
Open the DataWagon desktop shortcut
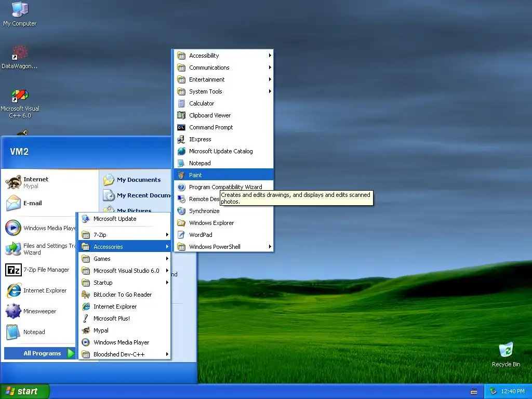20,57
